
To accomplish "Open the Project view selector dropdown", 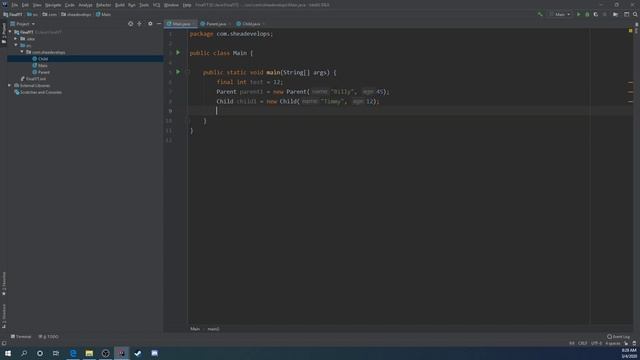I will click(x=23, y=24).
